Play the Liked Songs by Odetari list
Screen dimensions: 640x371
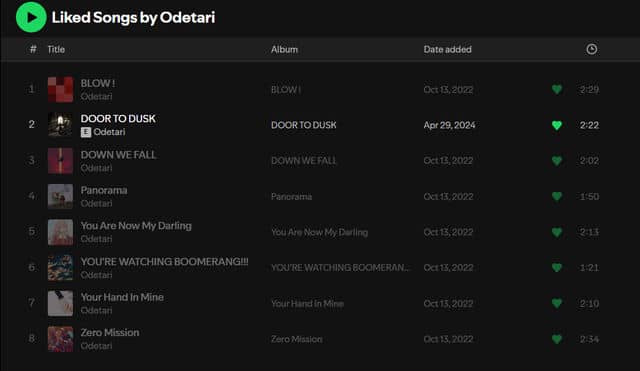point(31,17)
